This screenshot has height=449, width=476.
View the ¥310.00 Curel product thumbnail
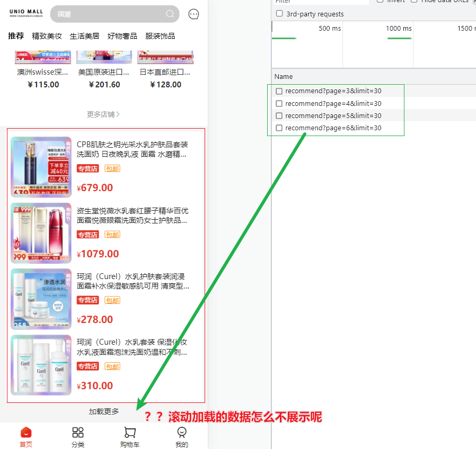point(41,365)
